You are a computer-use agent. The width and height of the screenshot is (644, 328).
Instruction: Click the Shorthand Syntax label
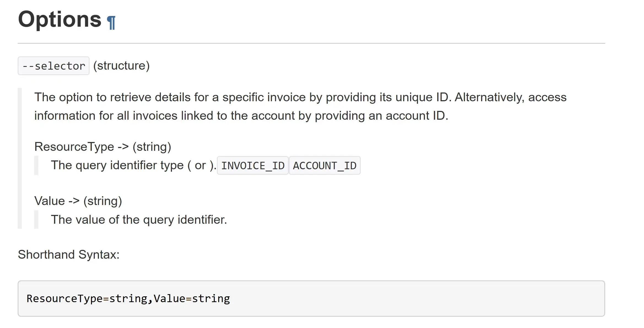69,255
